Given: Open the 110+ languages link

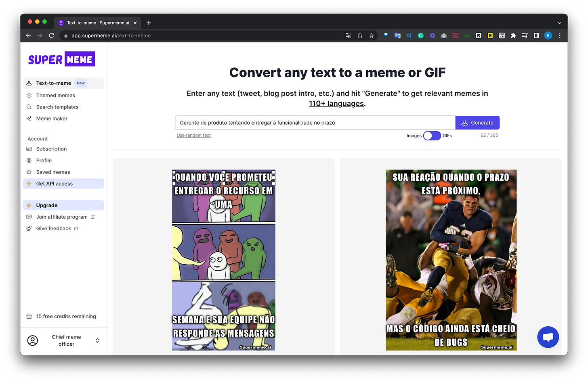Looking at the screenshot, I should [336, 103].
